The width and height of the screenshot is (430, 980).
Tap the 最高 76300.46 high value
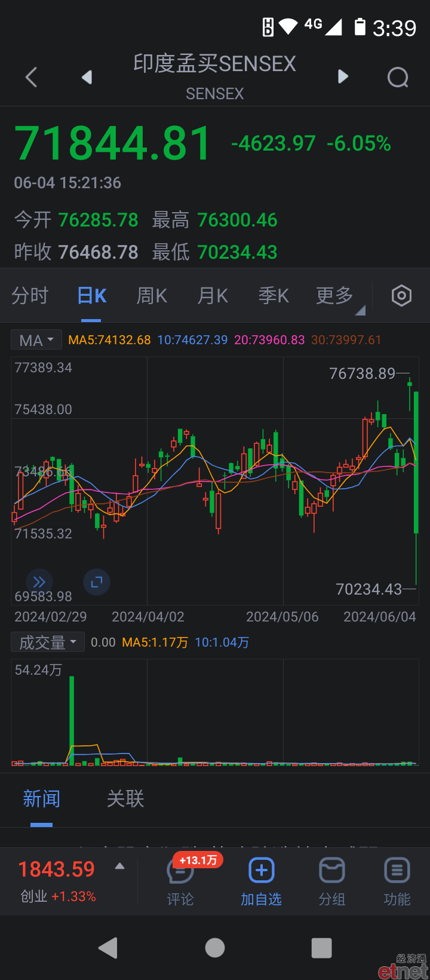click(x=215, y=220)
